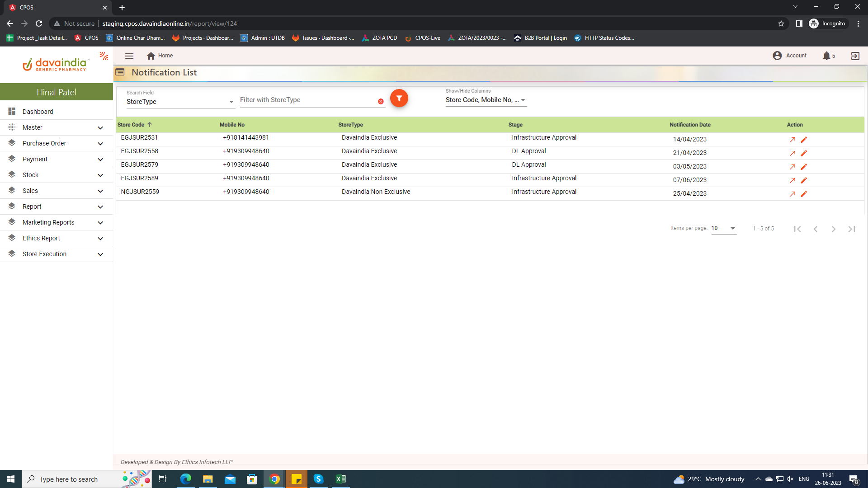Image resolution: width=868 pixels, height=488 pixels.
Task: Click the orange filter funnel button
Action: [399, 98]
